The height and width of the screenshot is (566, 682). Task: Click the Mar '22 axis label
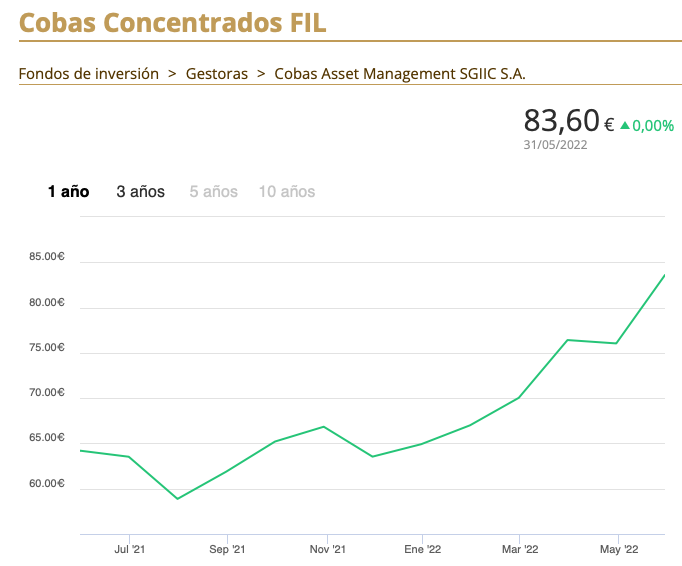(520, 549)
